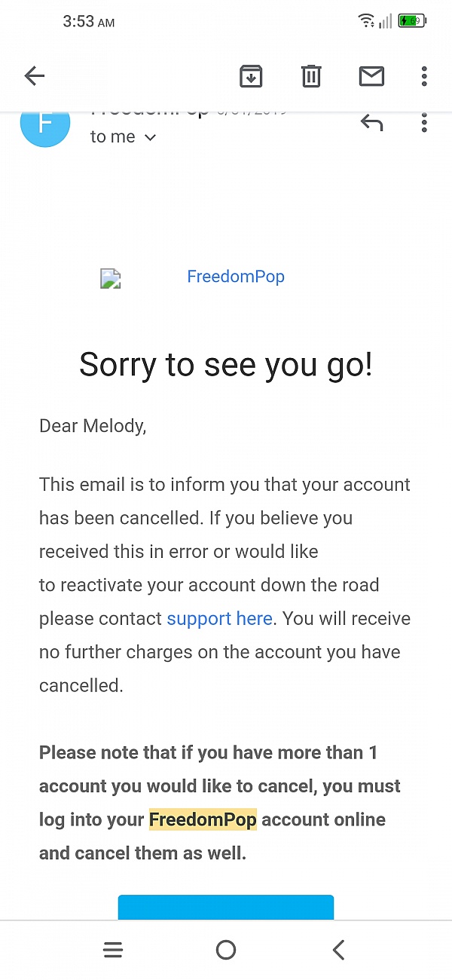Tap the battery indicator in the status bar
Screen dimensions: 452x980
click(413, 21)
